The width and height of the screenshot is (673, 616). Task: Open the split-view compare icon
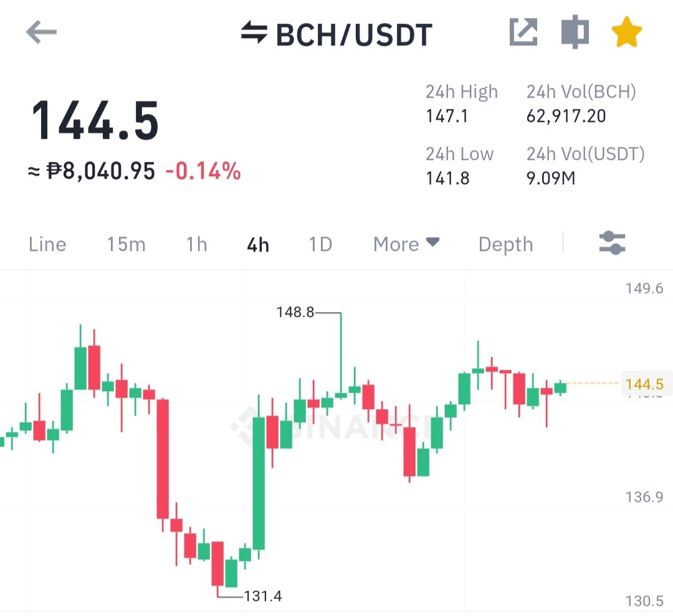coord(575,32)
